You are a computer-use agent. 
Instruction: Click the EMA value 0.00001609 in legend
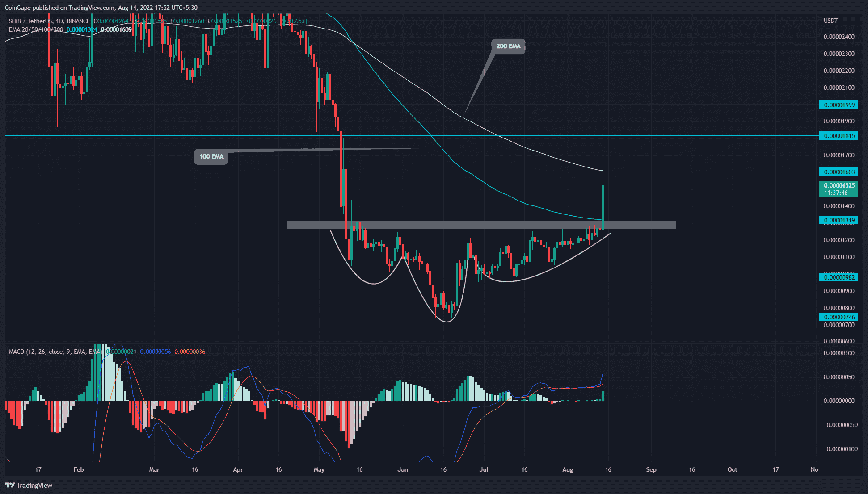click(116, 29)
